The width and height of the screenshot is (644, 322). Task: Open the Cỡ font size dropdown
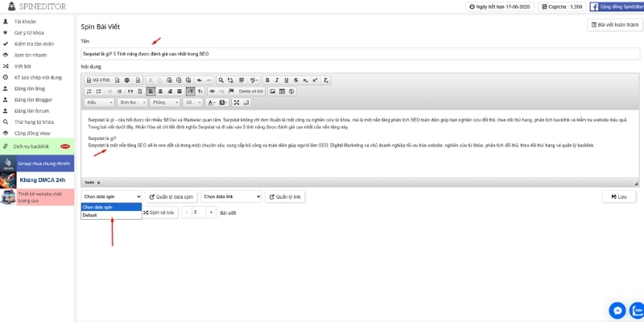coord(192,102)
